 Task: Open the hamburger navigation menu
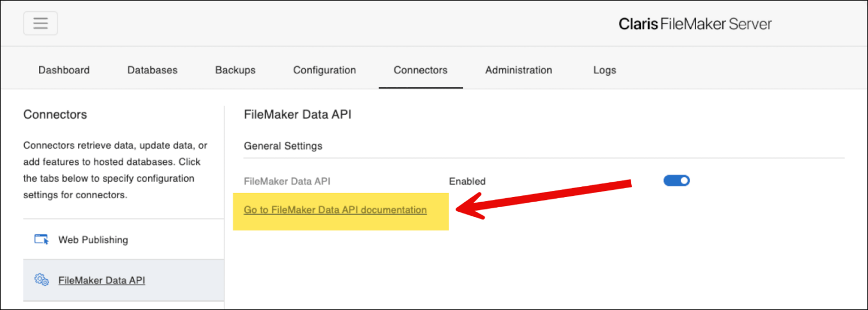point(40,23)
